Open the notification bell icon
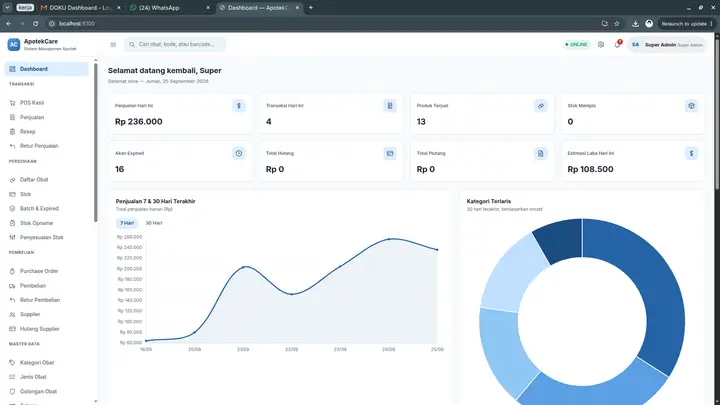 pos(617,45)
